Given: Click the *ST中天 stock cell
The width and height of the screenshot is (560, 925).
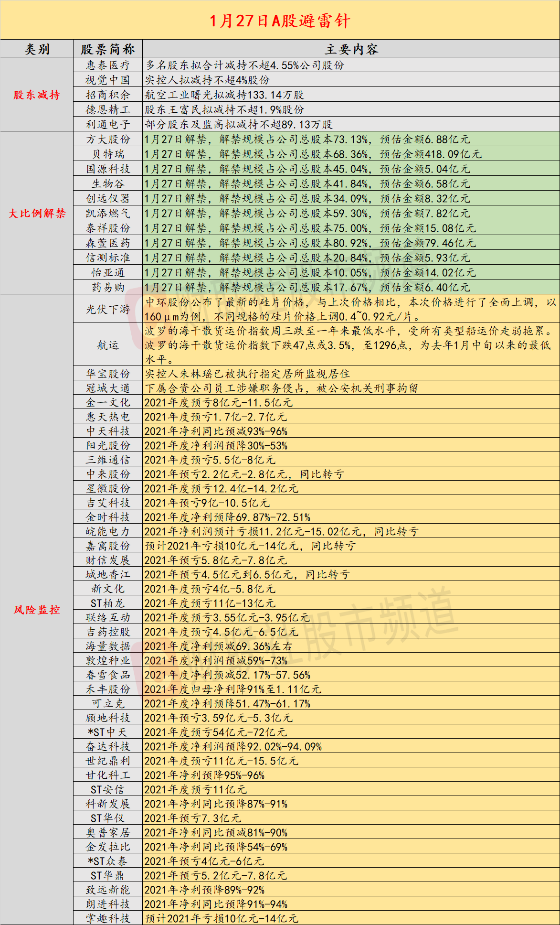Looking at the screenshot, I should (x=108, y=732).
